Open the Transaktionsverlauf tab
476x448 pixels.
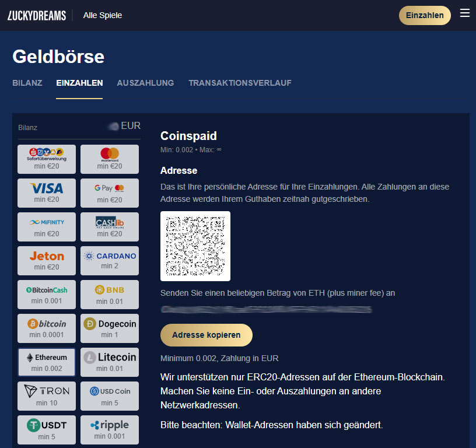(x=240, y=83)
